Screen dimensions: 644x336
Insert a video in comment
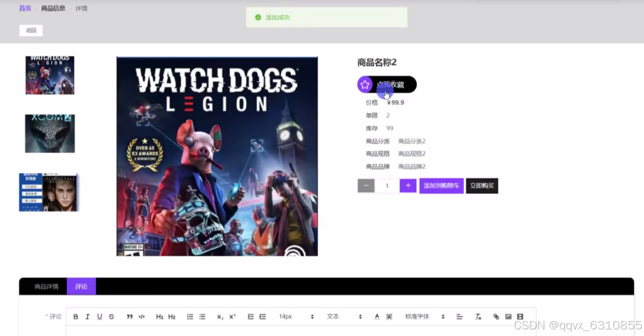pyautogui.click(x=520, y=316)
